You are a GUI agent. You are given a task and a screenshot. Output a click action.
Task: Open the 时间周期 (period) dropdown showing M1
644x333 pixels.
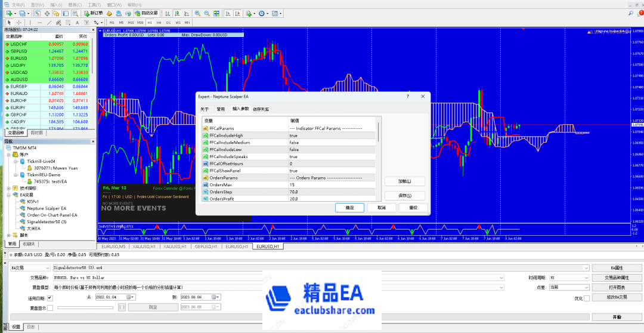[x=569, y=278]
